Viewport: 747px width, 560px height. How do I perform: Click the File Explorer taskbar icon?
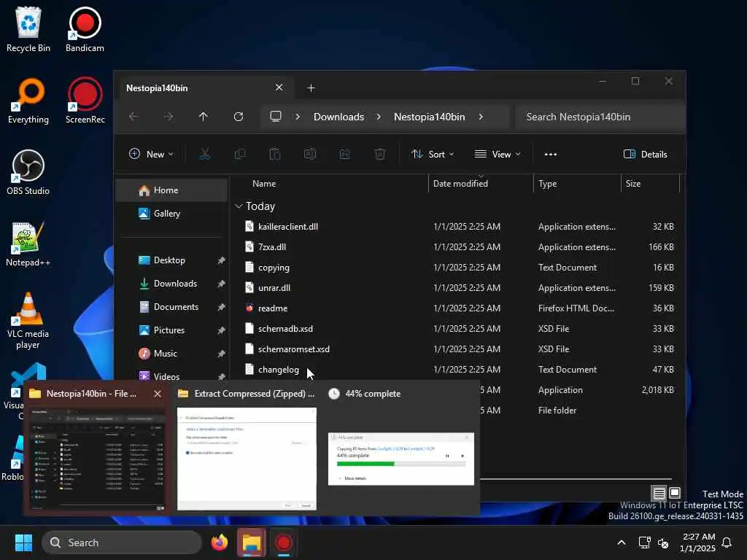click(252, 542)
